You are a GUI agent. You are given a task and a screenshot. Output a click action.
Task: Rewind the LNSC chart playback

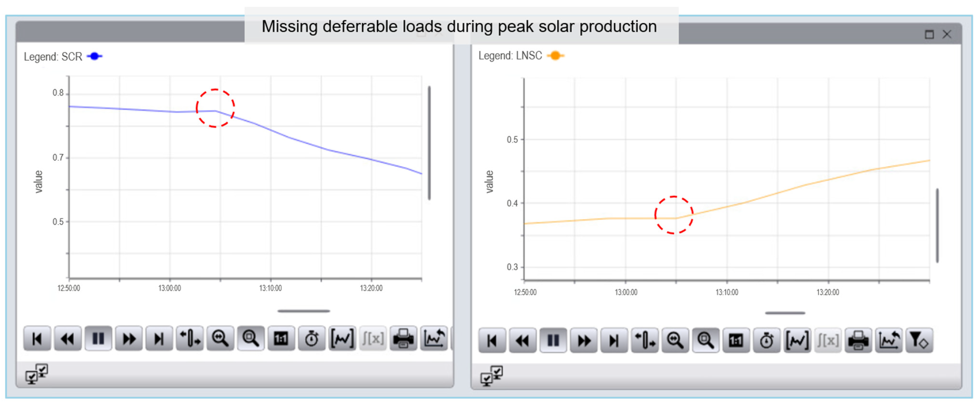coord(523,341)
